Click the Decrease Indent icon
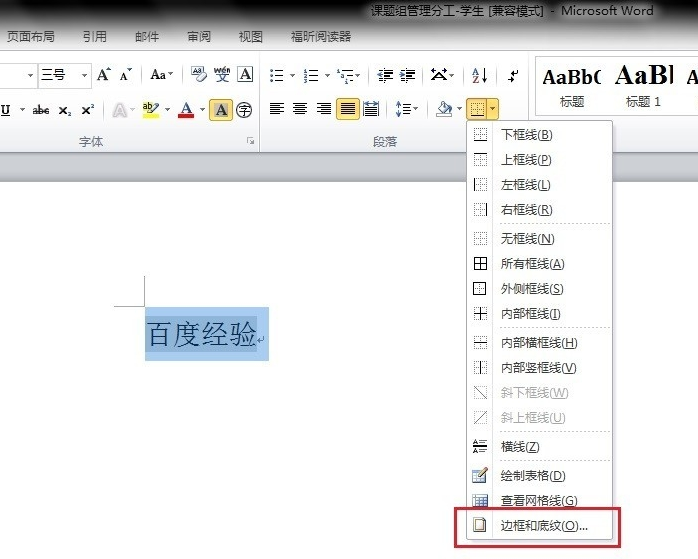 click(x=385, y=75)
